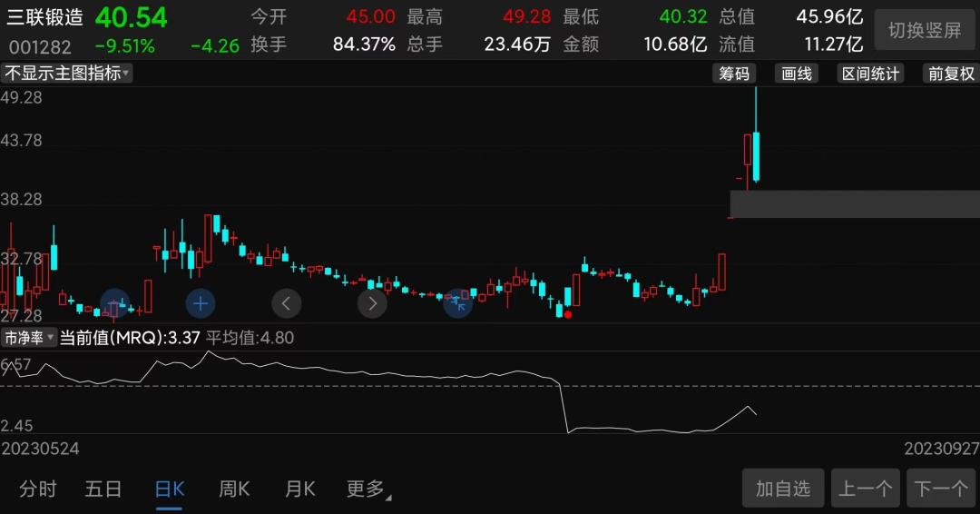This screenshot has height=514, width=980.
Task: Click the 38.28 price axis label
Action: [21, 200]
